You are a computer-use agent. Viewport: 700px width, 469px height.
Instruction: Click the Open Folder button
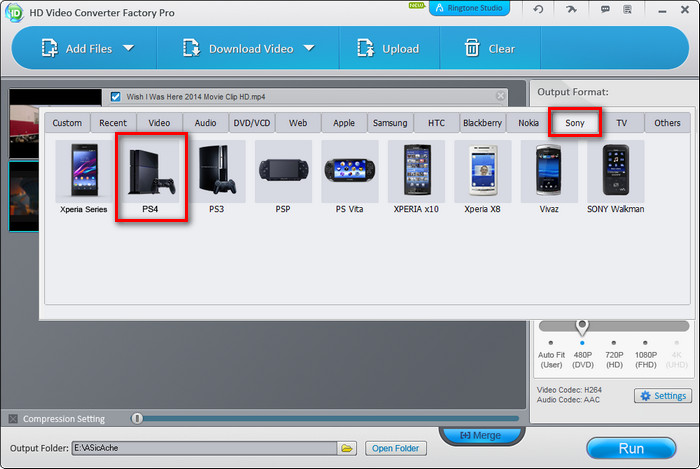click(394, 448)
